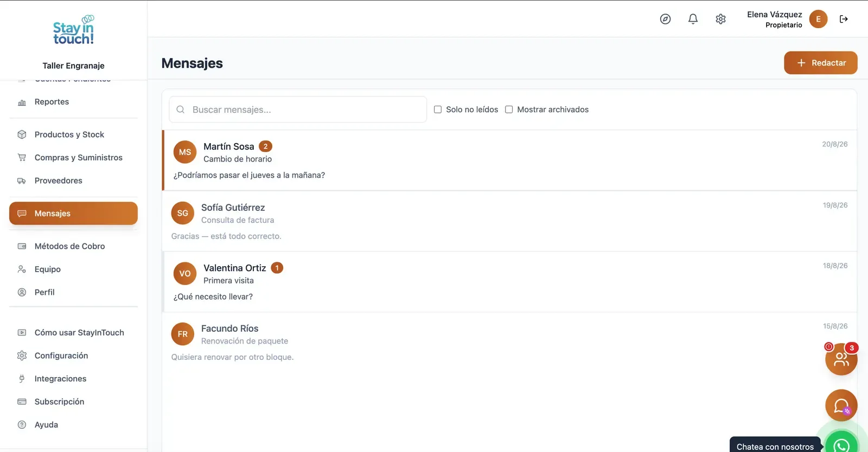Open Martín Sosa's Cambio de horario message
This screenshot has width=868, height=452.
[x=509, y=160]
